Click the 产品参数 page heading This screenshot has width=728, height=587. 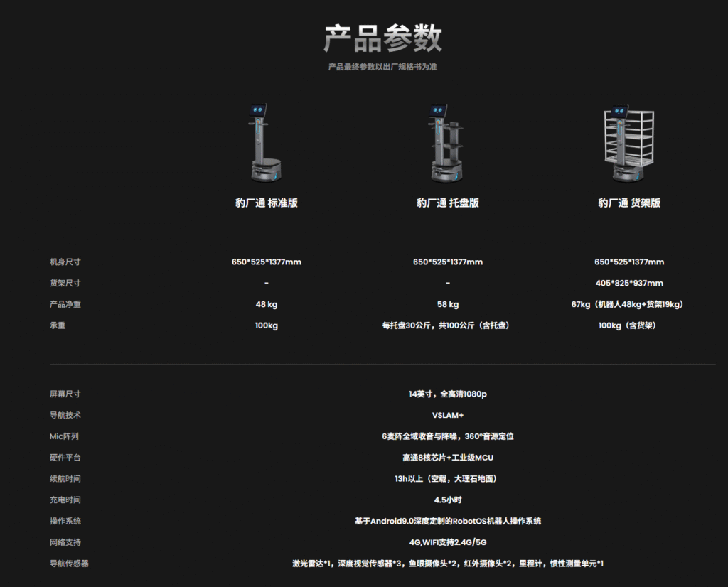tap(382, 38)
